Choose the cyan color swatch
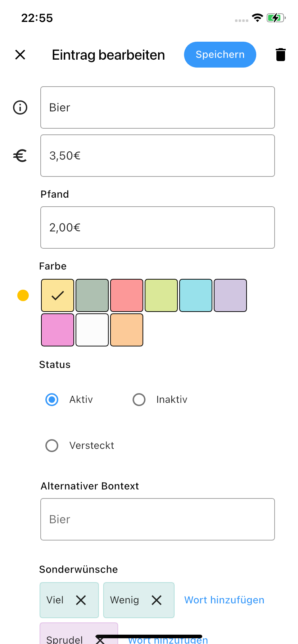Screen dimensions: 298x644 click(x=196, y=295)
